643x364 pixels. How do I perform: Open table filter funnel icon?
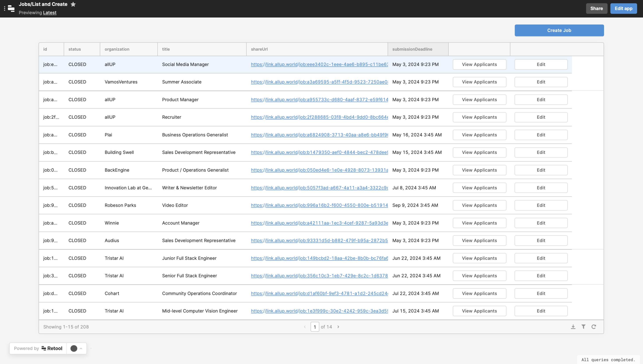pyautogui.click(x=583, y=327)
